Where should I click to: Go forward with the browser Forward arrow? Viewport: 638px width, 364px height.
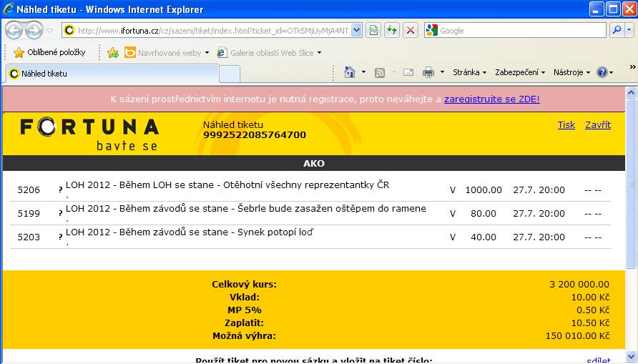pyautogui.click(x=34, y=30)
